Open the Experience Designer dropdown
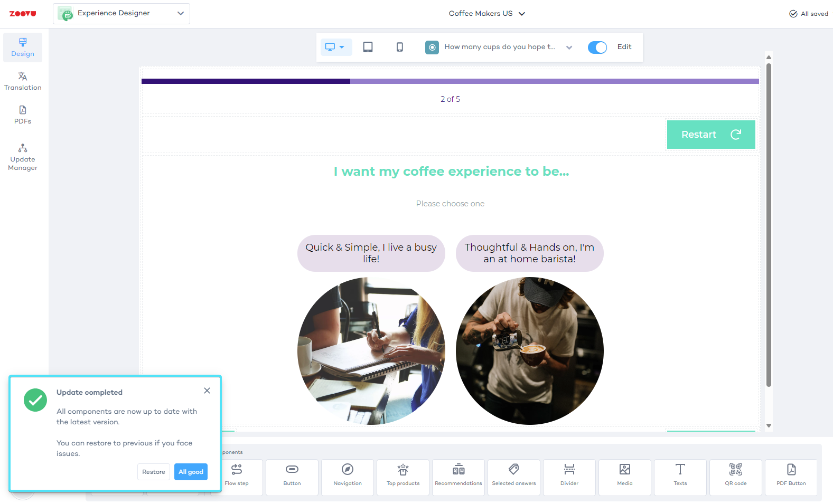The width and height of the screenshot is (833, 504). point(121,14)
